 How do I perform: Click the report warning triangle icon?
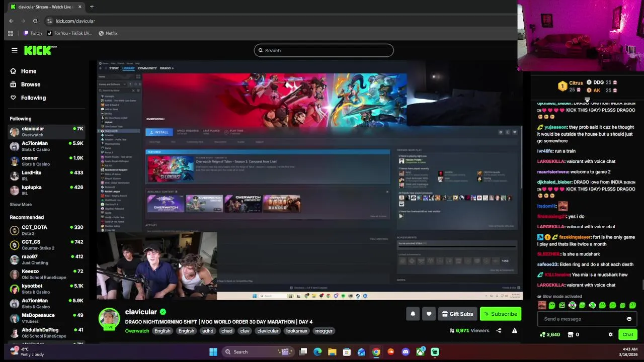click(514, 330)
